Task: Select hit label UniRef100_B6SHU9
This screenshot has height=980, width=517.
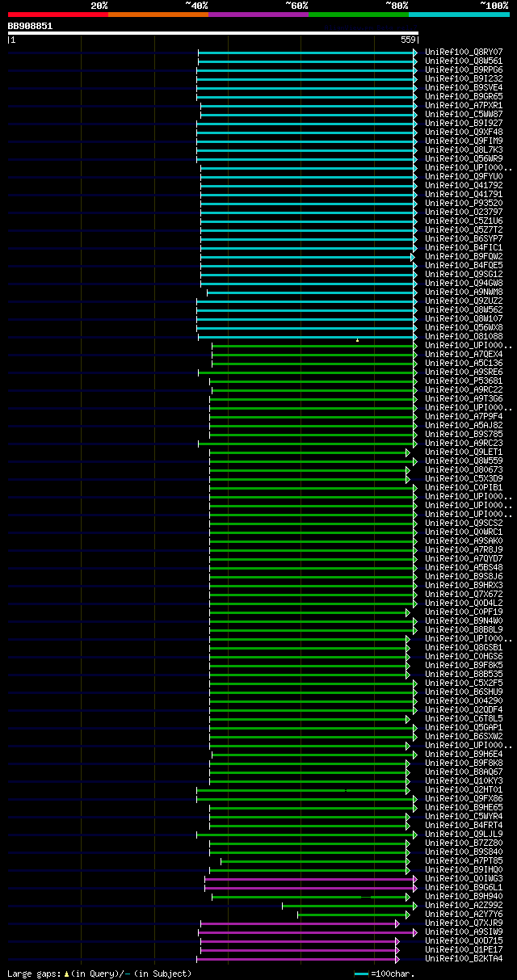Action: (464, 692)
